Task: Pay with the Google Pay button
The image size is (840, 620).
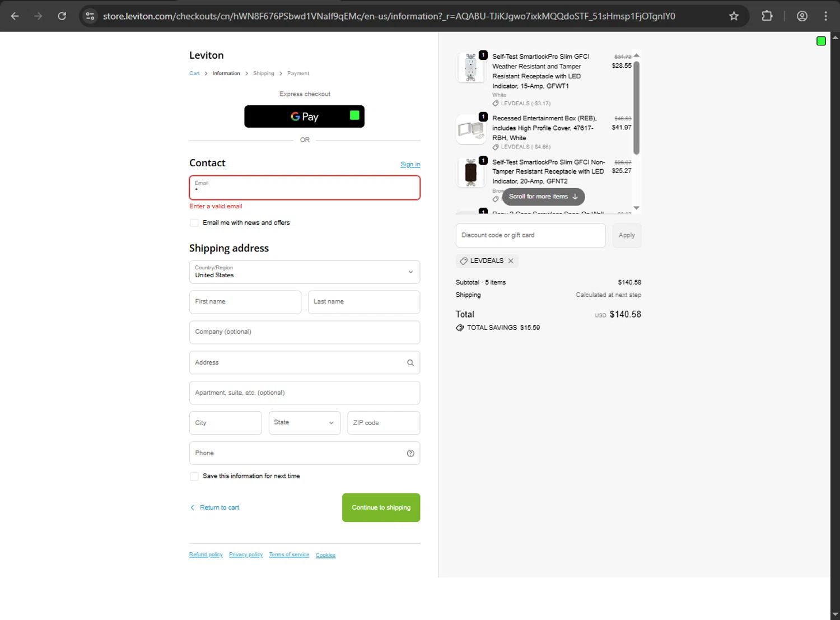Action: [x=305, y=116]
